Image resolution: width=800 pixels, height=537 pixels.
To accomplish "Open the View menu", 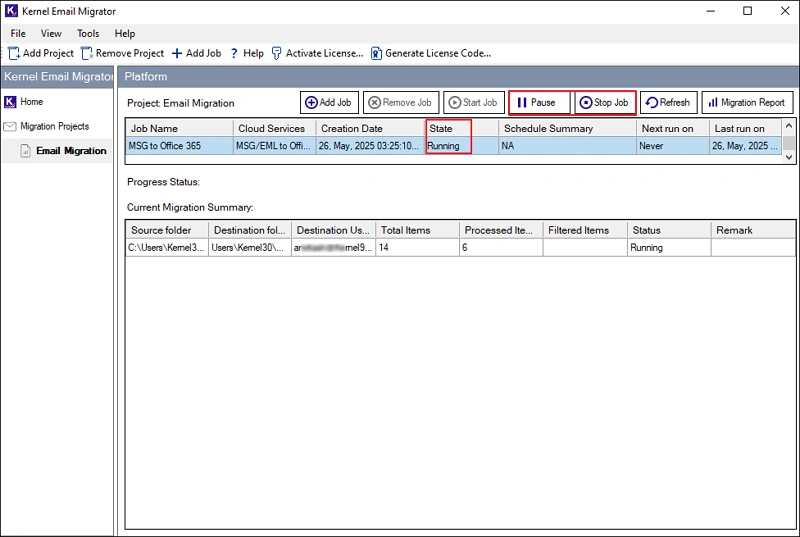I will pyautogui.click(x=51, y=33).
